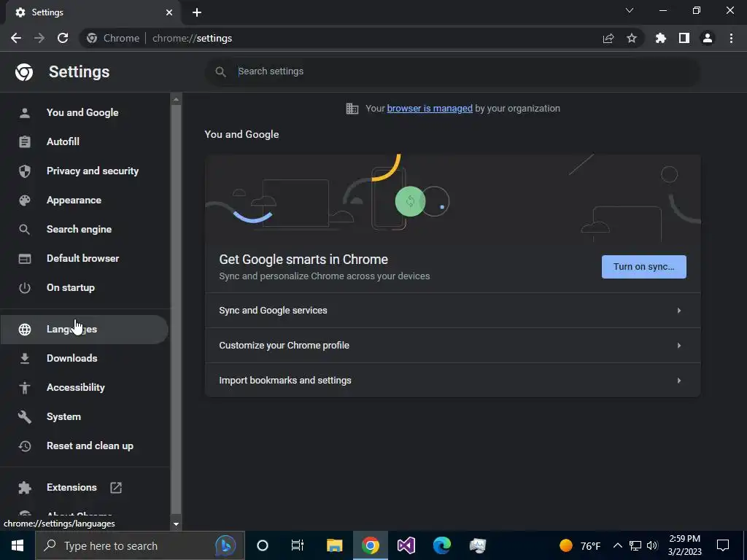Click the sidebar scrollbar up arrow
Viewport: 747px width, 560px height.
[176, 99]
